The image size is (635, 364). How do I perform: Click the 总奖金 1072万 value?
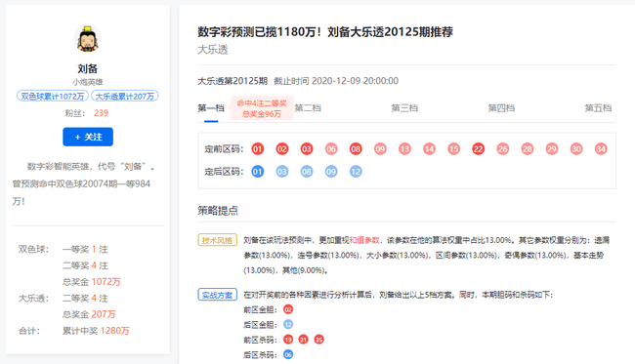(x=106, y=282)
